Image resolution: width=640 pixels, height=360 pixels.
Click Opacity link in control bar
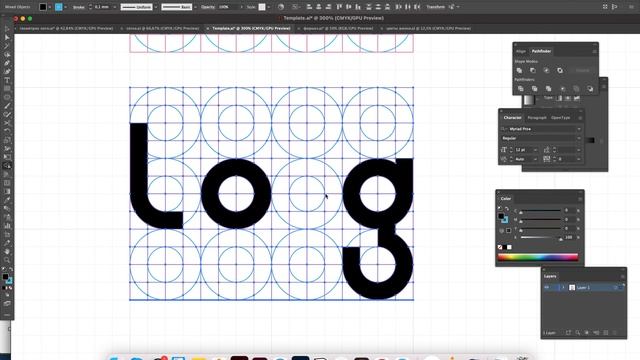[207, 7]
